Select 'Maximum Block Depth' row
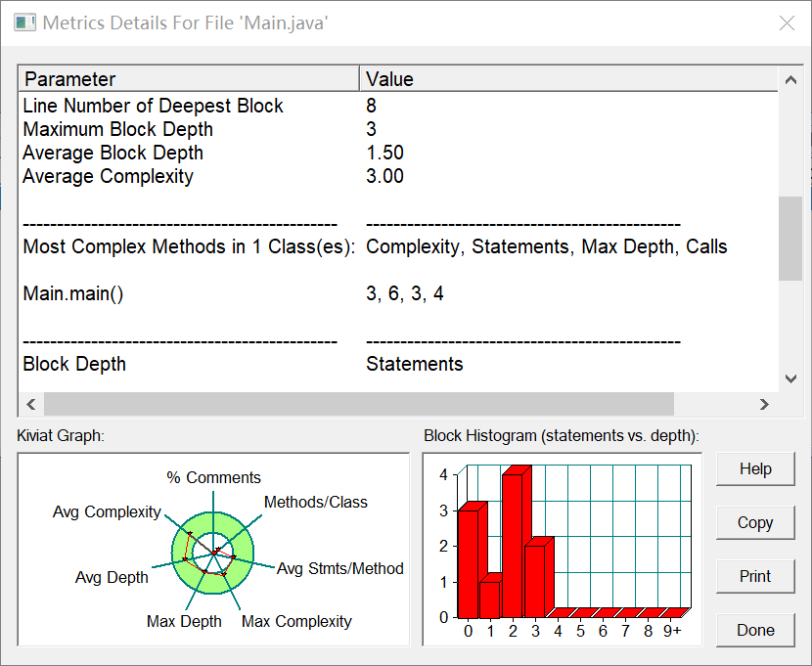 pos(399,129)
